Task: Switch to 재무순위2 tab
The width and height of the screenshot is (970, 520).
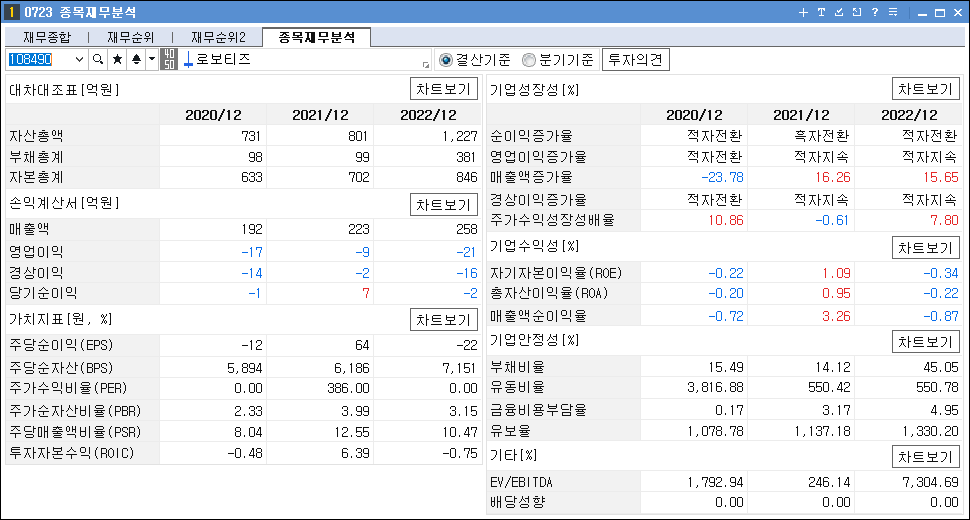Action: pos(218,38)
